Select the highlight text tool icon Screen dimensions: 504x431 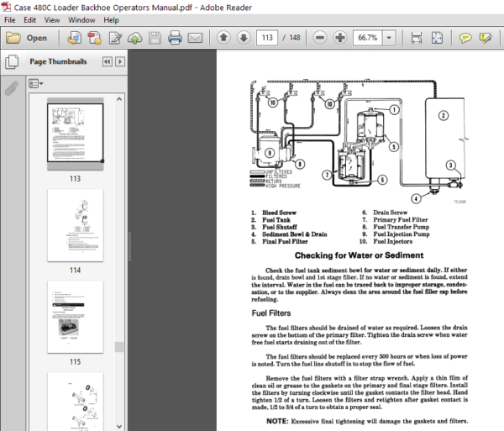pyautogui.click(x=486, y=38)
